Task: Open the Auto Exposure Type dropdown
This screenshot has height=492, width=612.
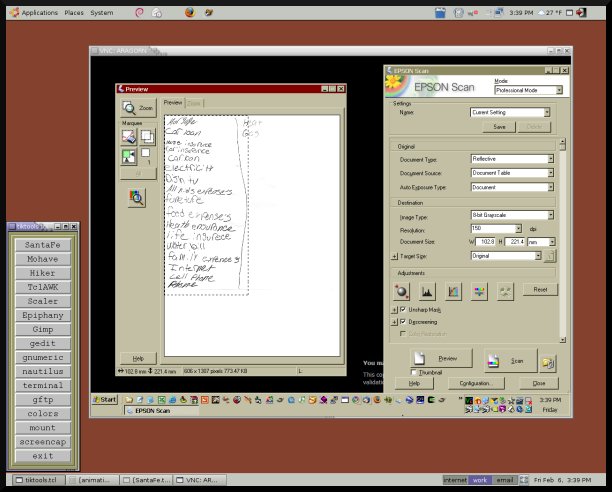Action: coord(512,187)
